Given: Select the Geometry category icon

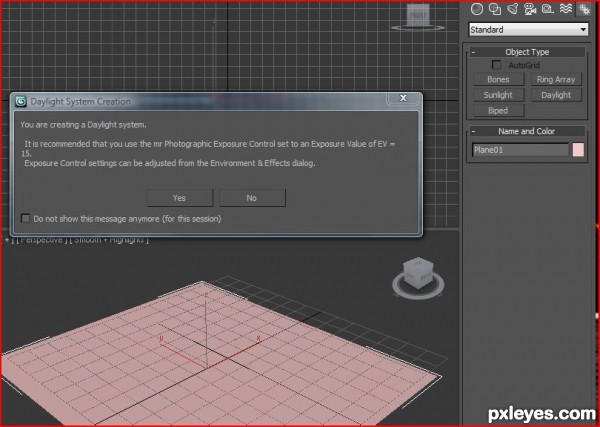Looking at the screenshot, I should pyautogui.click(x=476, y=9).
